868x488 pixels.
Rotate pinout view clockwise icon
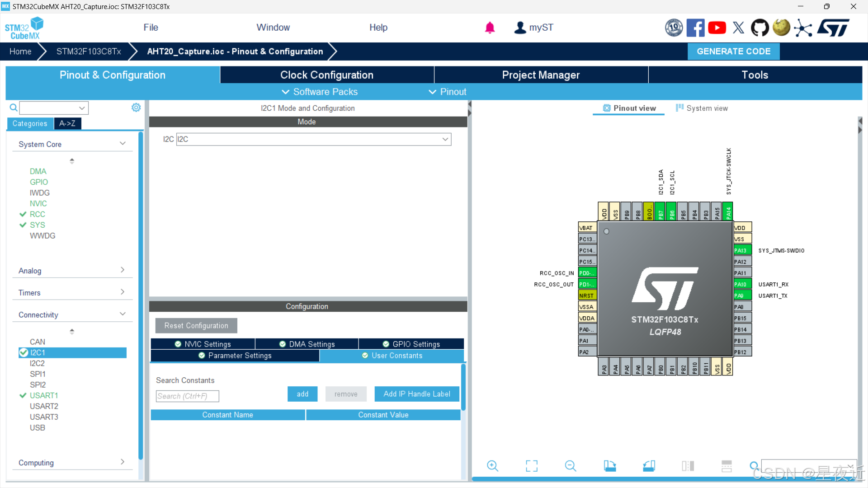point(609,466)
